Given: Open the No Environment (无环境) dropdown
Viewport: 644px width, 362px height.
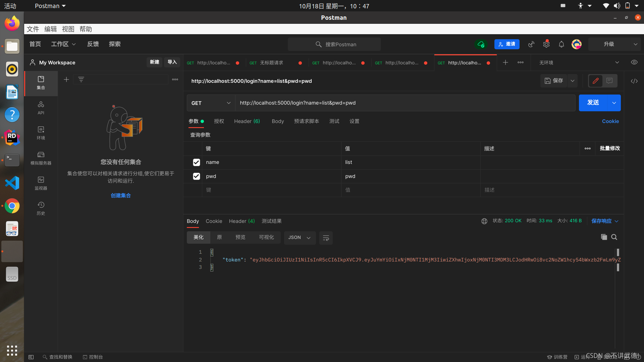Looking at the screenshot, I should click(579, 63).
